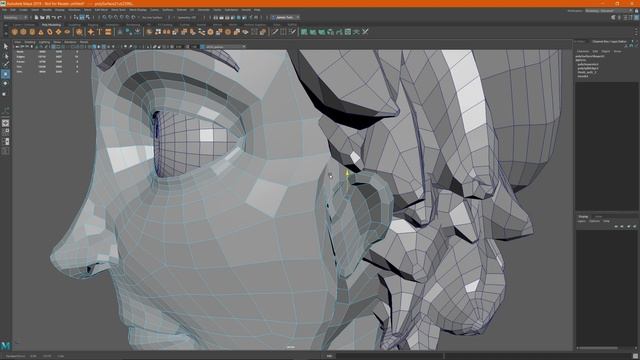The height and width of the screenshot is (360, 640).
Task: Open the Channels menu in Channel Box
Action: click(583, 51)
